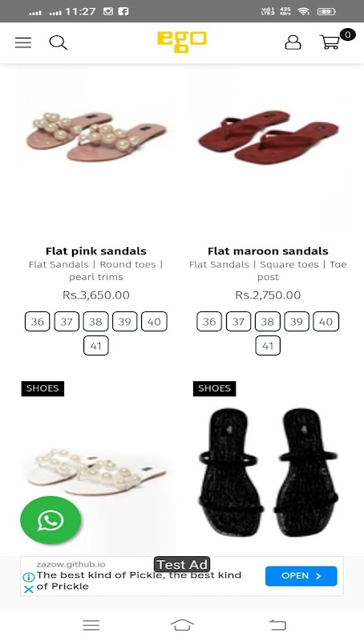Open the maroon sandals product image
The image size is (364, 642).
268,137
